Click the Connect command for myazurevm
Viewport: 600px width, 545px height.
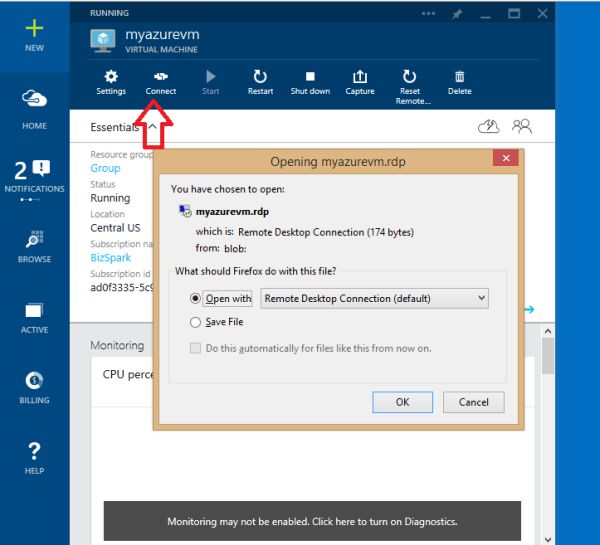pos(161,83)
